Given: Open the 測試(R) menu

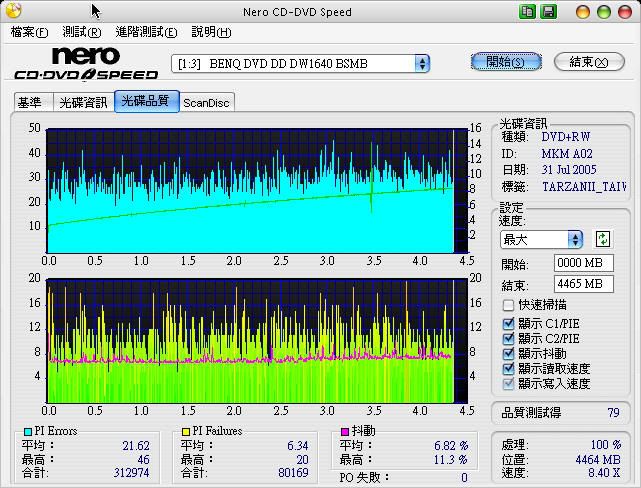Looking at the screenshot, I should pyautogui.click(x=82, y=32).
